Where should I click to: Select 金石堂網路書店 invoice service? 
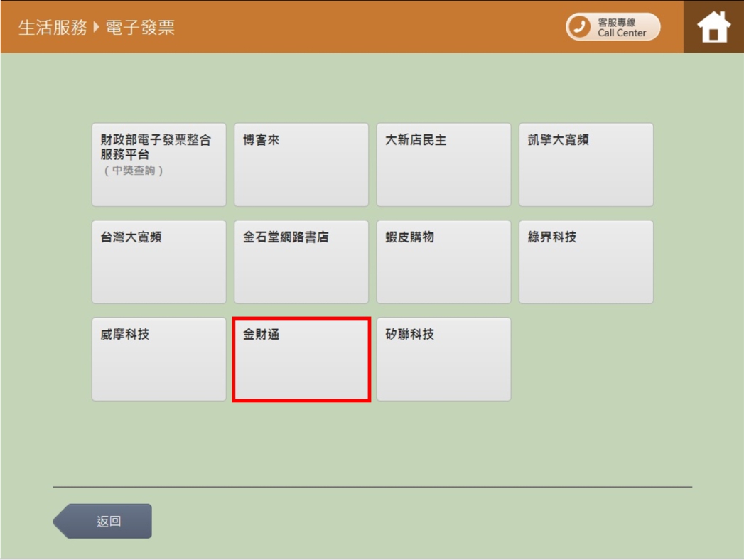301,261
